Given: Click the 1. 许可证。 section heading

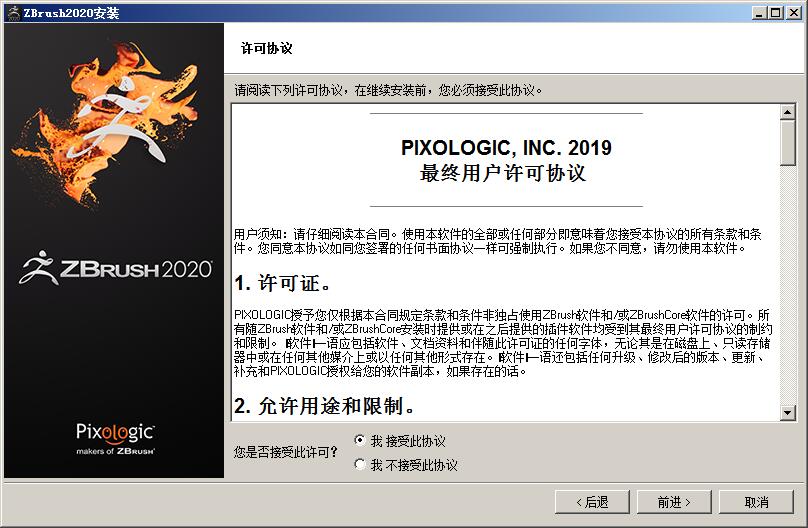Looking at the screenshot, I should 282,283.
